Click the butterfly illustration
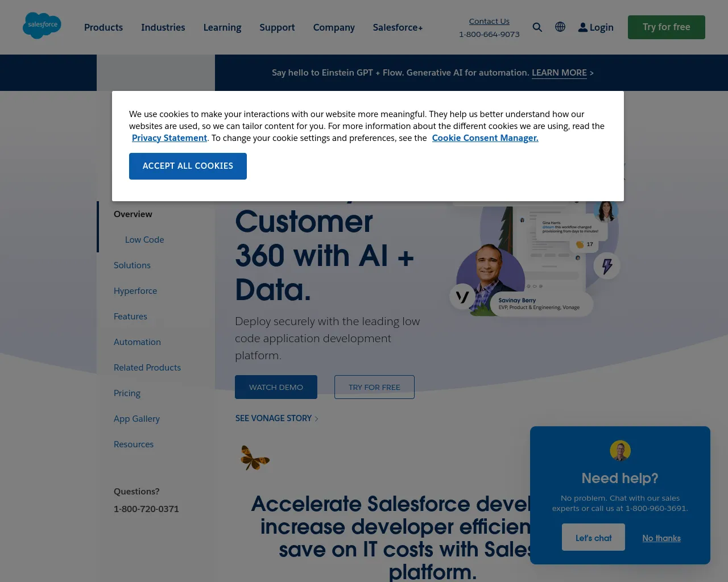This screenshot has width=728, height=582. (255, 458)
